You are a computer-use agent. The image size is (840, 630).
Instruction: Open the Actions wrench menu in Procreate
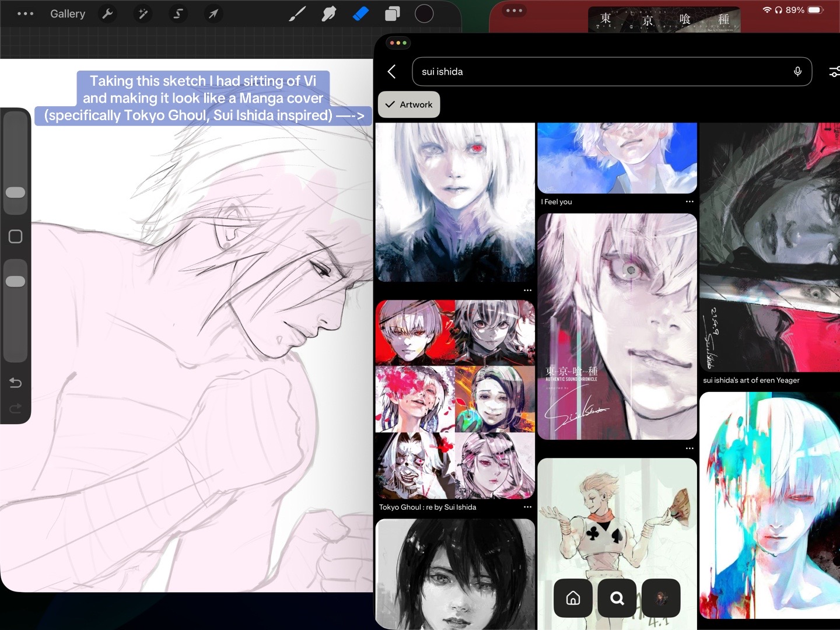coord(107,13)
